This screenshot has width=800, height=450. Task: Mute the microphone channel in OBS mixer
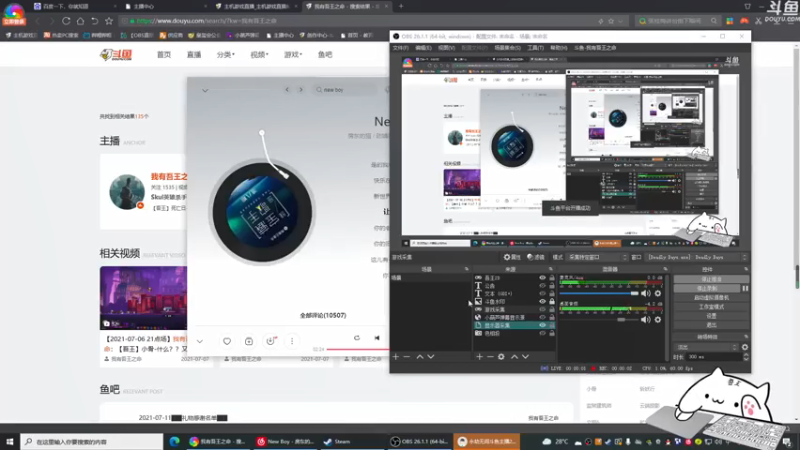click(645, 293)
